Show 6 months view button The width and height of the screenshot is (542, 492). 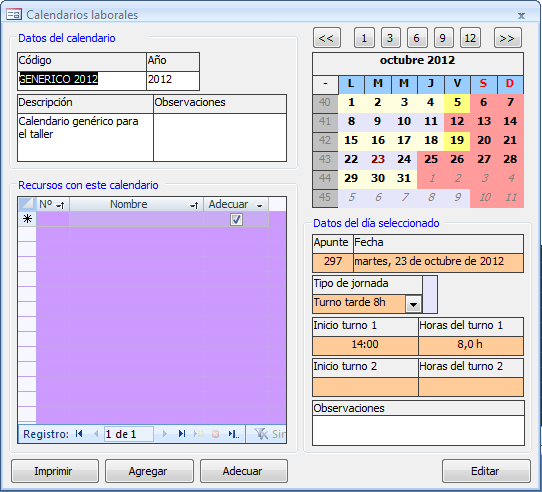click(417, 38)
